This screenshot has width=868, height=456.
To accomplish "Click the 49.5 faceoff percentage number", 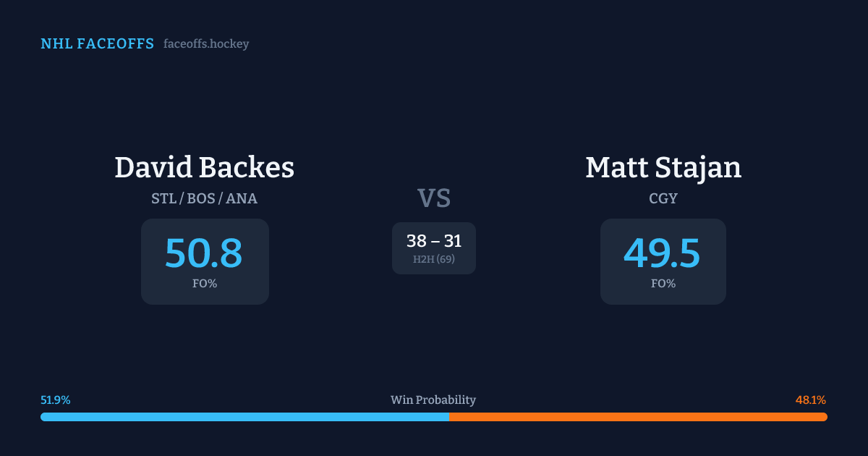I will (663, 253).
